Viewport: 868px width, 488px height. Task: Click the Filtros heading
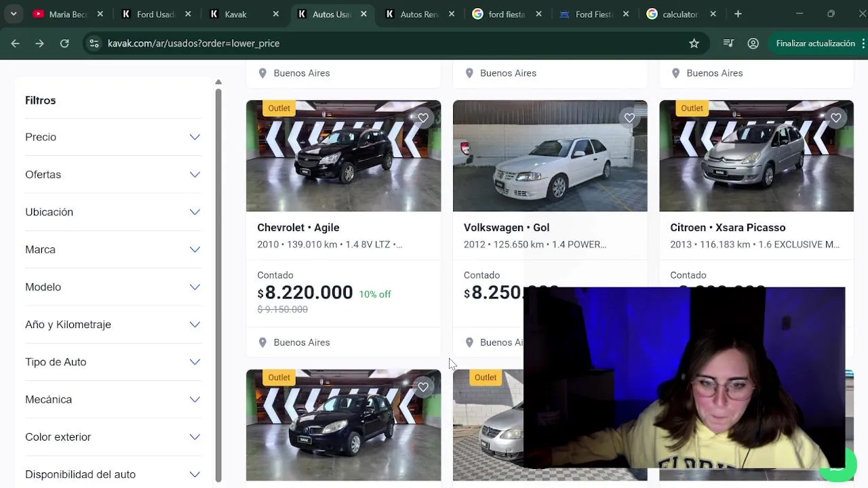[x=41, y=100]
